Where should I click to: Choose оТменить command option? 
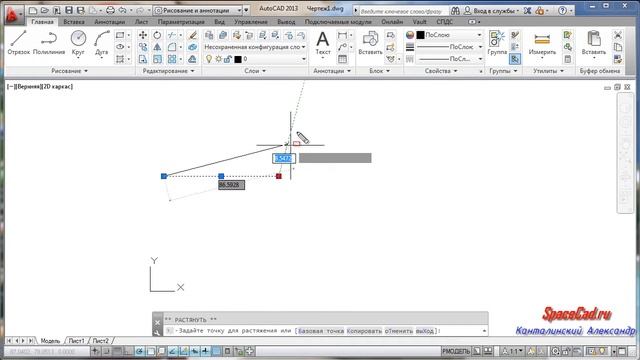coord(398,331)
